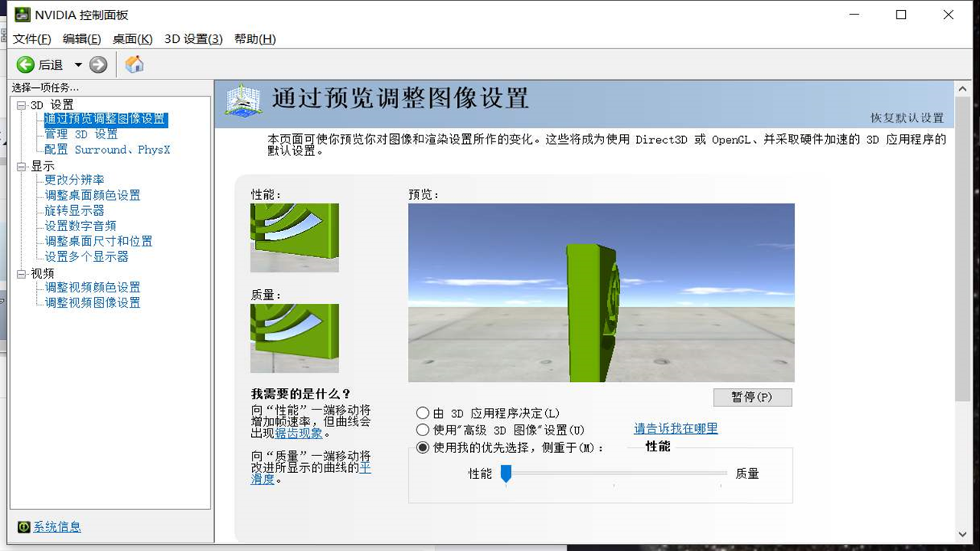The width and height of the screenshot is (980, 551).
Task: Click the Forward arrow icon in toolbar
Action: [98, 65]
